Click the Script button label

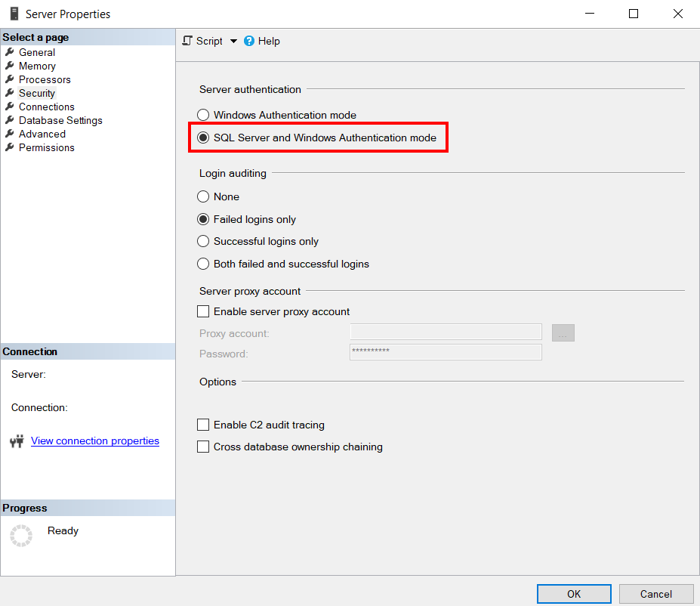[209, 41]
